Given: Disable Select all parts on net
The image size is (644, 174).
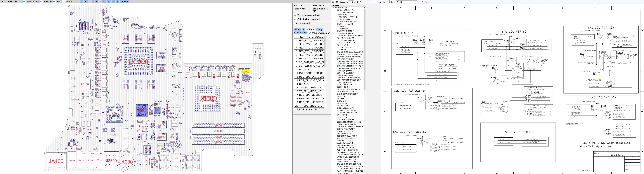Looking at the screenshot, I should [x=295, y=19].
